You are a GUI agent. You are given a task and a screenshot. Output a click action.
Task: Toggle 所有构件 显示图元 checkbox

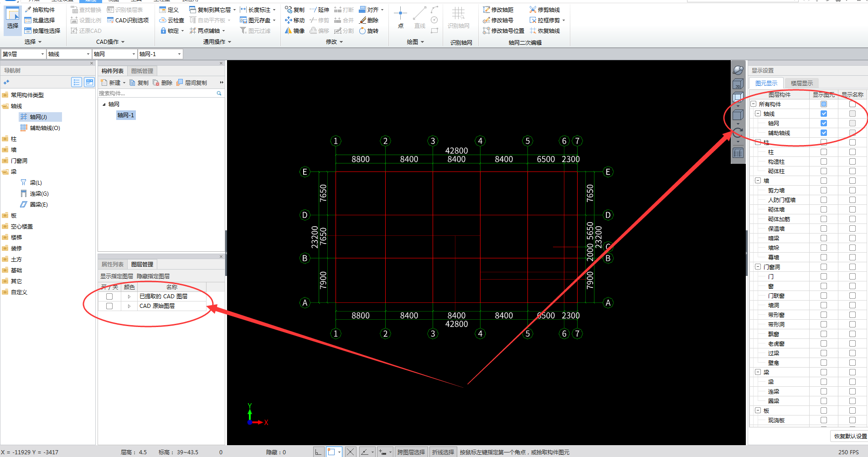click(824, 104)
